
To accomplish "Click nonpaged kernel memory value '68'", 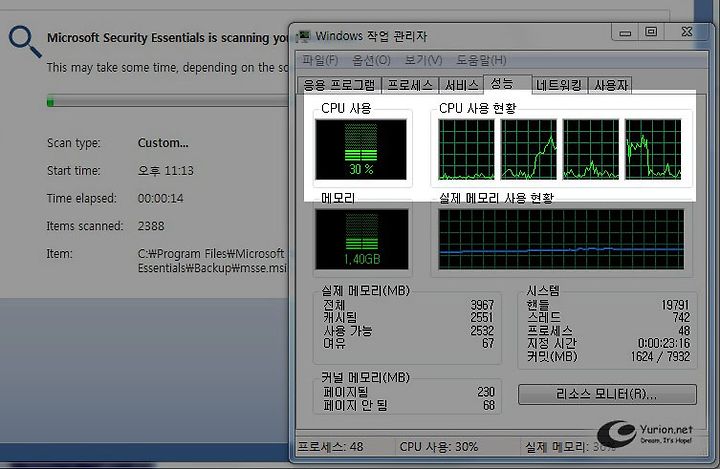I will 489,405.
